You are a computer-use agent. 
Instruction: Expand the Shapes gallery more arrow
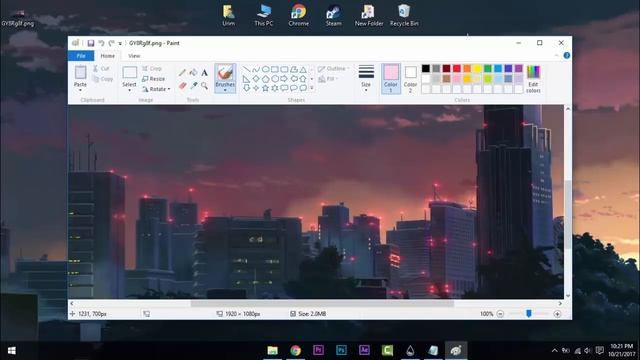tap(312, 88)
